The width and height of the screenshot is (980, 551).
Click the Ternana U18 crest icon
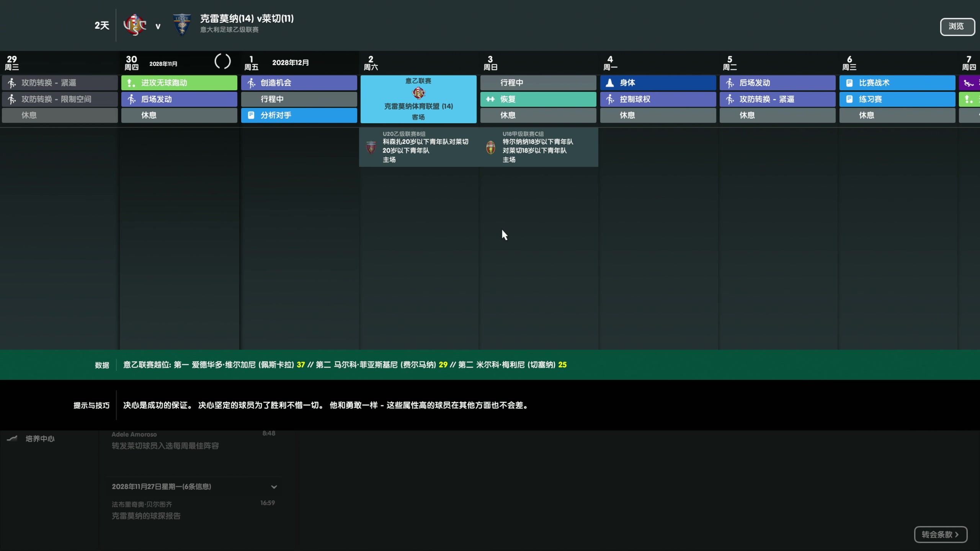pyautogui.click(x=490, y=147)
